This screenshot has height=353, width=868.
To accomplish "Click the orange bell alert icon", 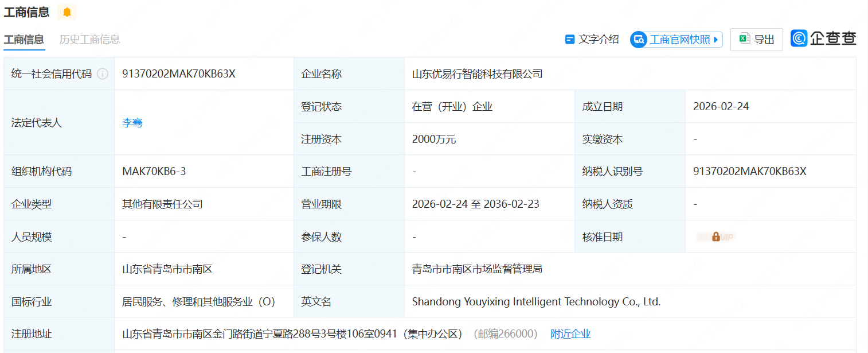I will click(x=67, y=12).
